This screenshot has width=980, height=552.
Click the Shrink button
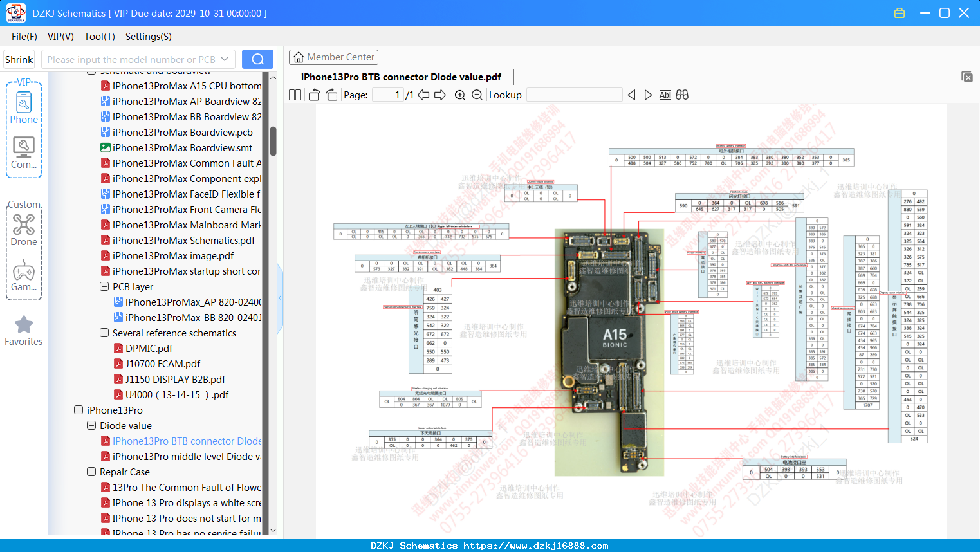point(19,59)
